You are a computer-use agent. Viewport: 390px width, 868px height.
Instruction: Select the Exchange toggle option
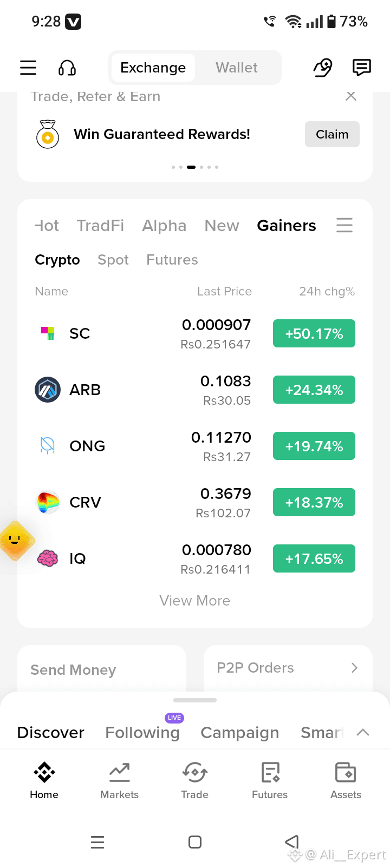coord(153,68)
